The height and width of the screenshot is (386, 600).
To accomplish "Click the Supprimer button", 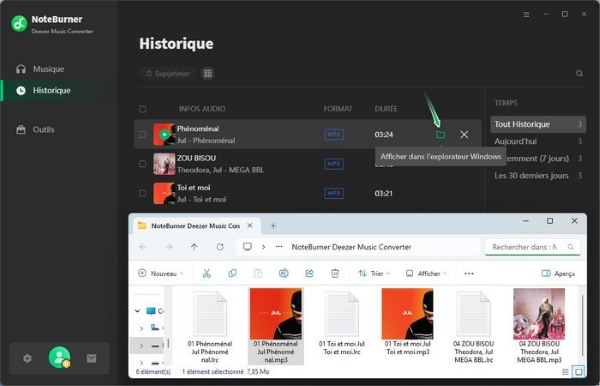I will coord(168,73).
